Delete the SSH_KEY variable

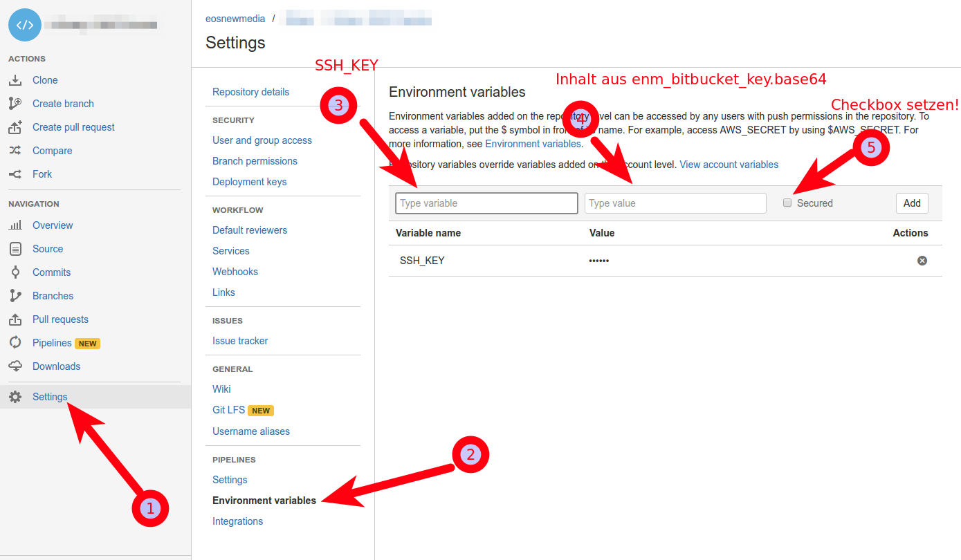922,261
